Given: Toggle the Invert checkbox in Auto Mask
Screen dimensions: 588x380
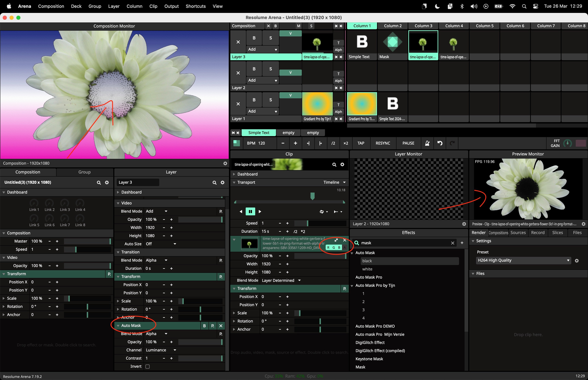Looking at the screenshot, I should (x=148, y=366).
